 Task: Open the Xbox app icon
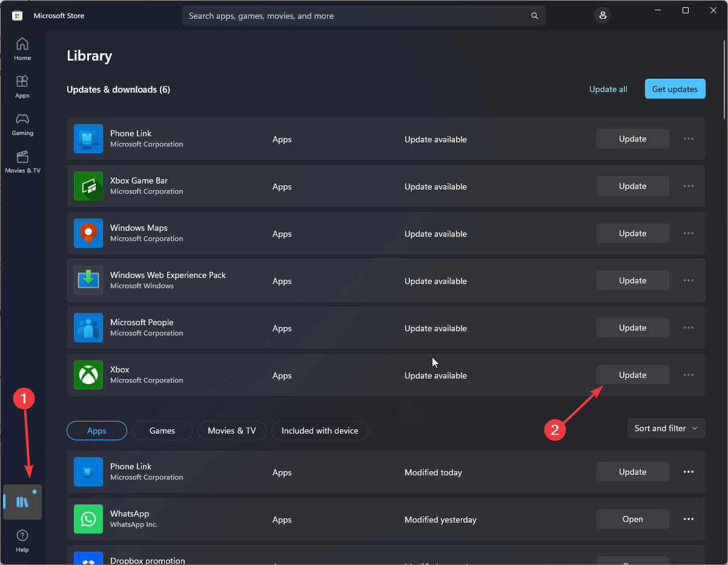[x=88, y=375]
